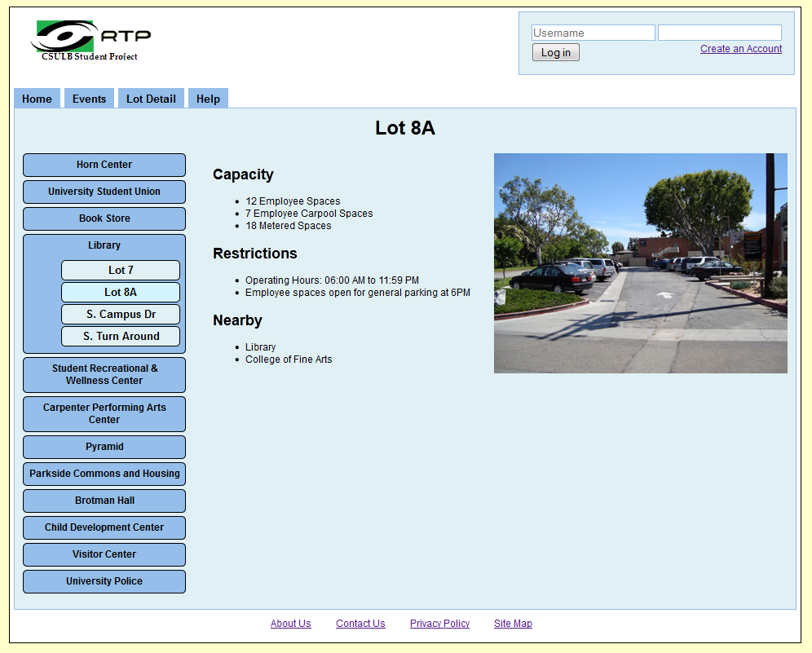Switch to the Events tab

(x=89, y=99)
